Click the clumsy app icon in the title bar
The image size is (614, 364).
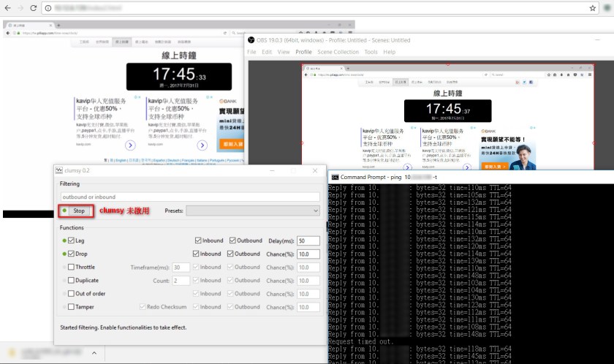tap(58, 170)
